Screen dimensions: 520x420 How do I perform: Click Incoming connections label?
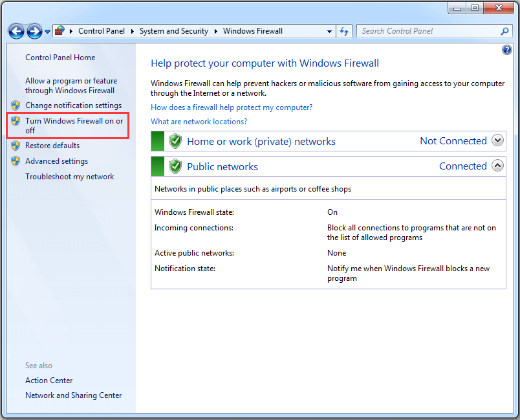(x=194, y=228)
